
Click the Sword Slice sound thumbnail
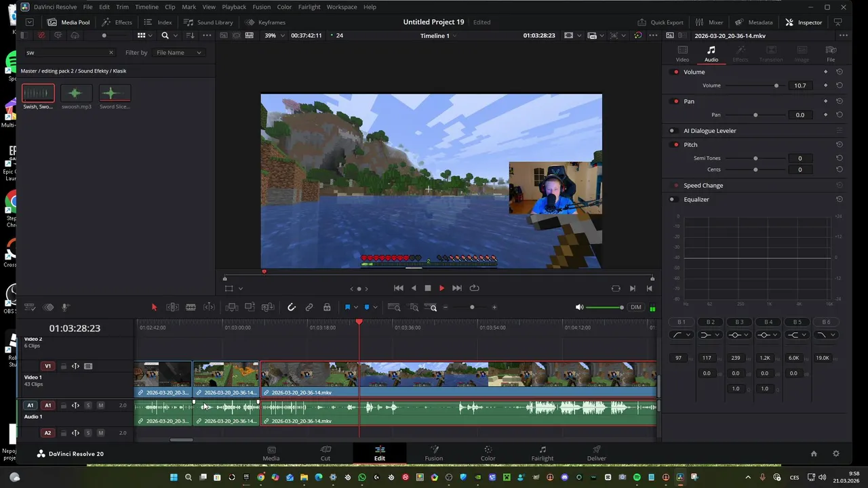[x=115, y=93]
